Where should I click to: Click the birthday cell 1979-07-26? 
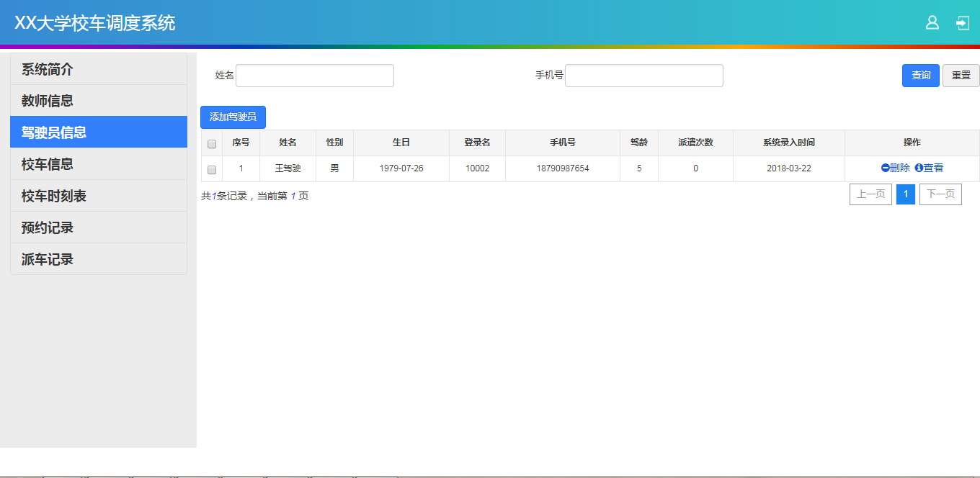(401, 168)
